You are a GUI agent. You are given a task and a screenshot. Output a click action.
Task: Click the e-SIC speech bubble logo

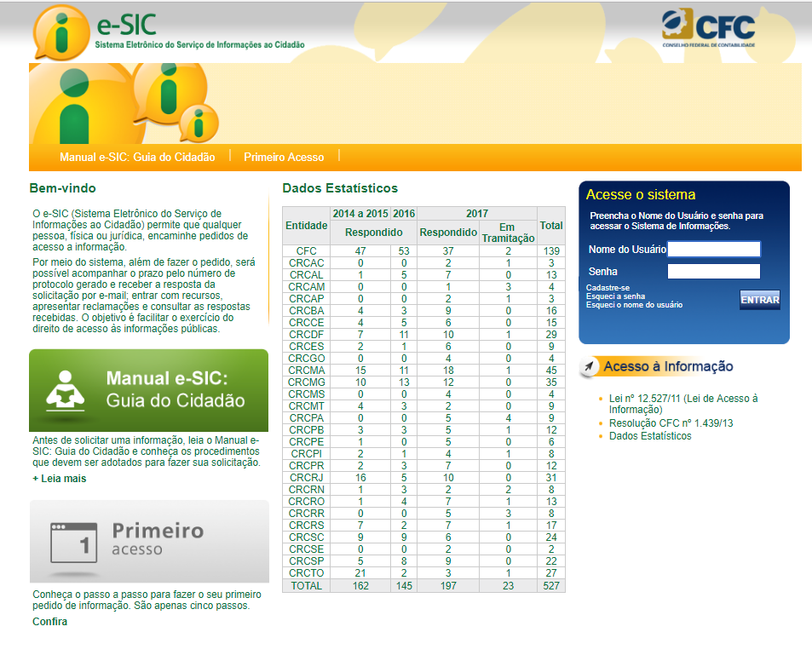(x=61, y=32)
